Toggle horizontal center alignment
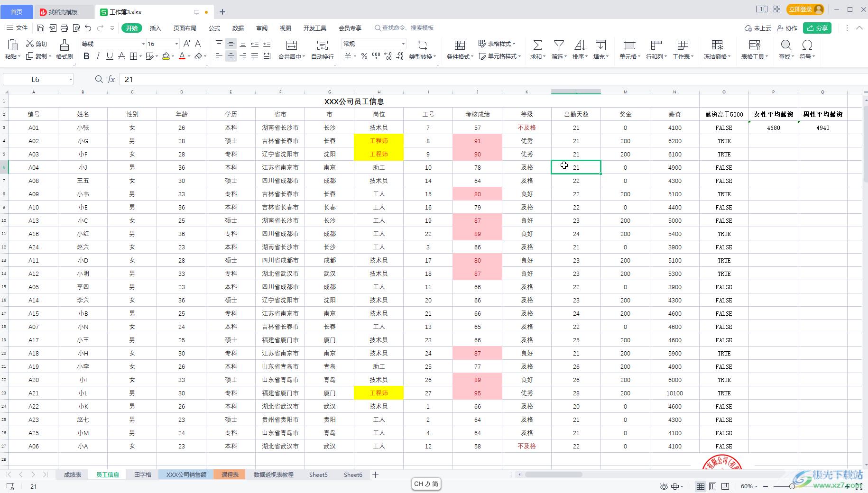 pyautogui.click(x=231, y=56)
